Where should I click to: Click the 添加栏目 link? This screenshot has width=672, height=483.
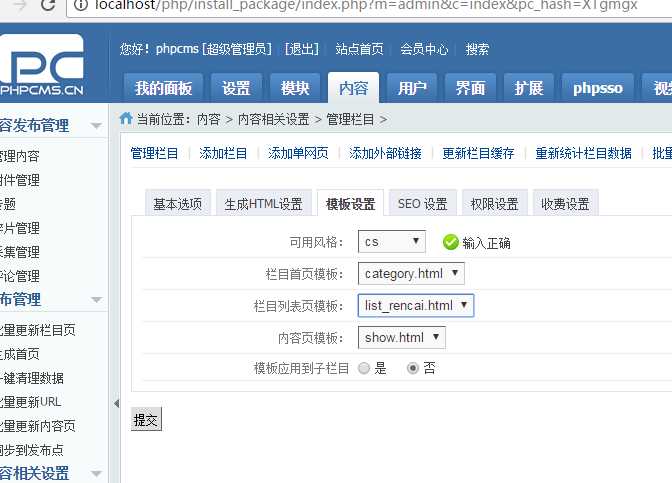(223, 153)
